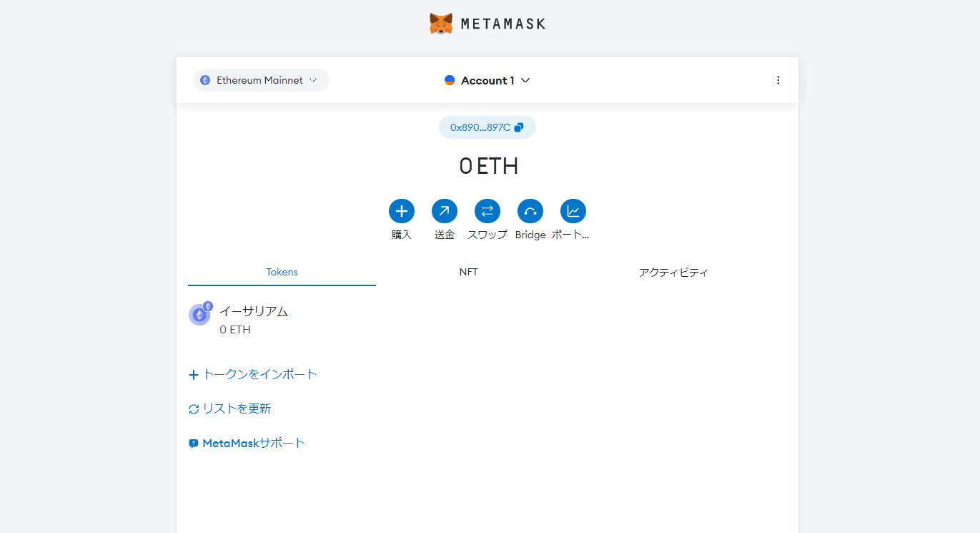Click the Ethereum network icon in selector
This screenshot has height=533, width=980.
pos(205,80)
